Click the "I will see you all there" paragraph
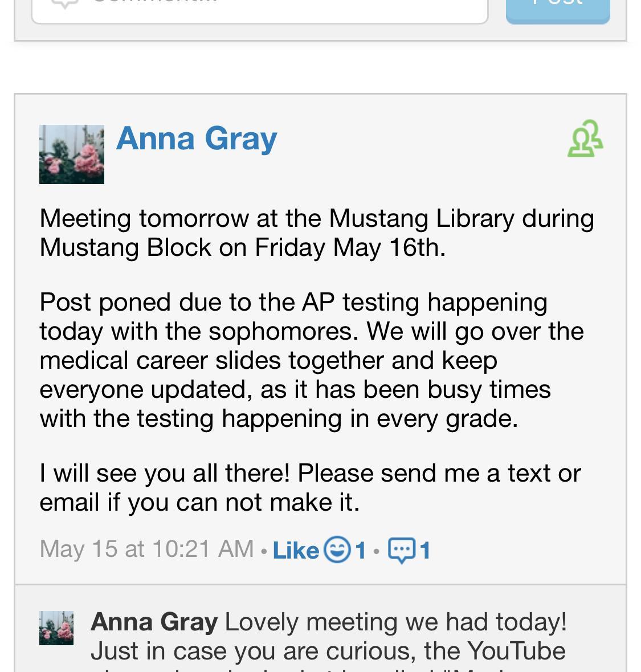This screenshot has width=641, height=672. pyautogui.click(x=311, y=487)
